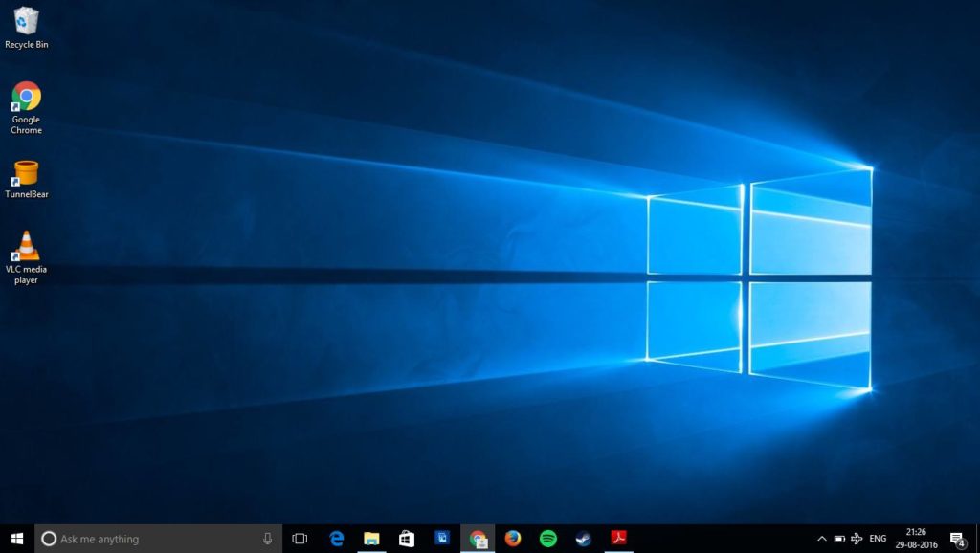Open Task View from the taskbar
This screenshot has height=553, width=980.
(x=300, y=539)
